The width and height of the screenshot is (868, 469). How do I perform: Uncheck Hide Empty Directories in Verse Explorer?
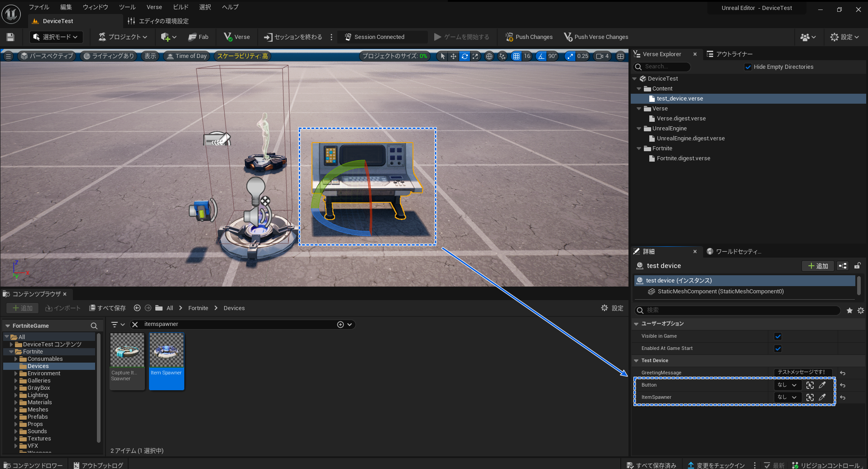(x=748, y=67)
